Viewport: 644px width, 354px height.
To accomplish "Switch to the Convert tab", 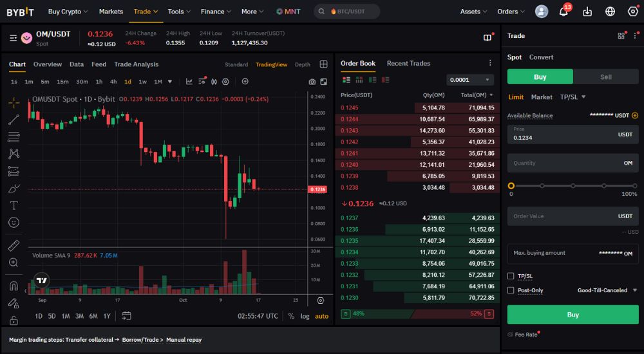I will [x=541, y=57].
